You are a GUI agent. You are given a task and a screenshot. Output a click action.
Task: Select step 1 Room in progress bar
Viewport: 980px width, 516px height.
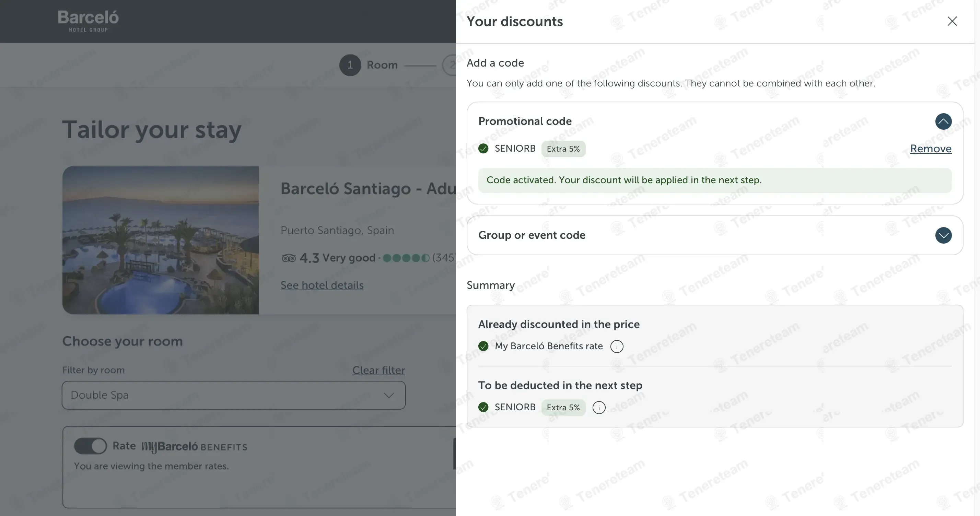tap(350, 65)
